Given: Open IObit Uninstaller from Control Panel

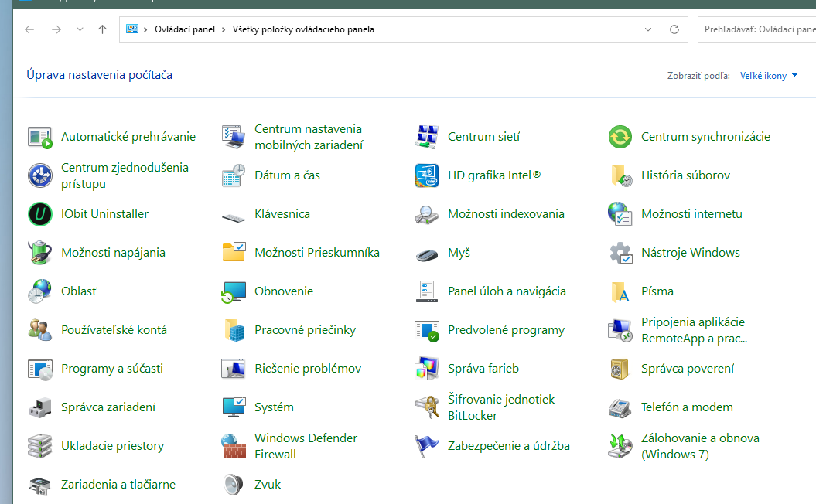Looking at the screenshot, I should tap(103, 213).
